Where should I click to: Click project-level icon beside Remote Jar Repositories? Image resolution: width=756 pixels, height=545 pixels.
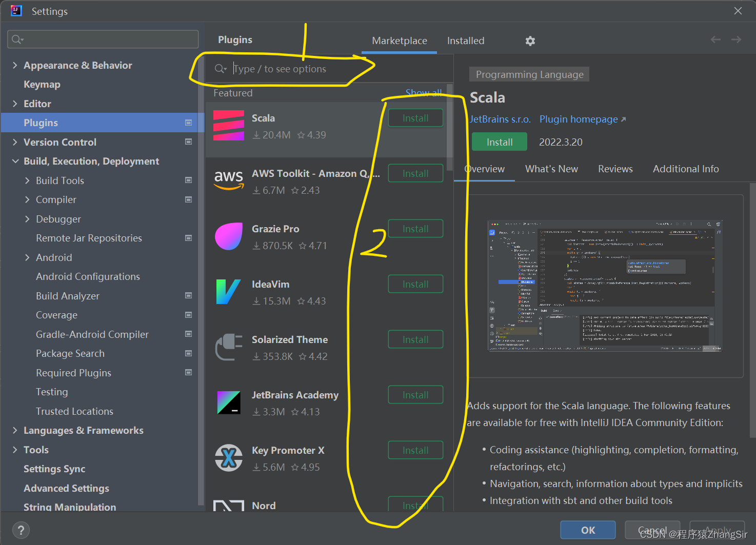coord(188,238)
